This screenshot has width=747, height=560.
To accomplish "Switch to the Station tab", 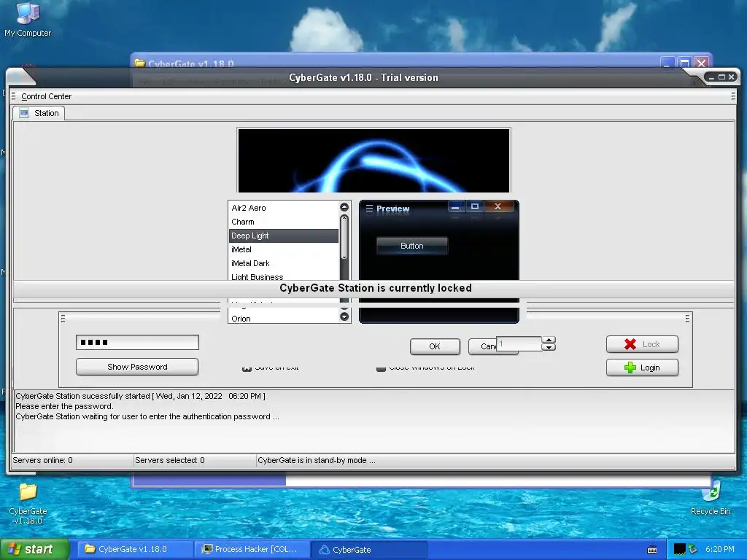I will coord(39,113).
